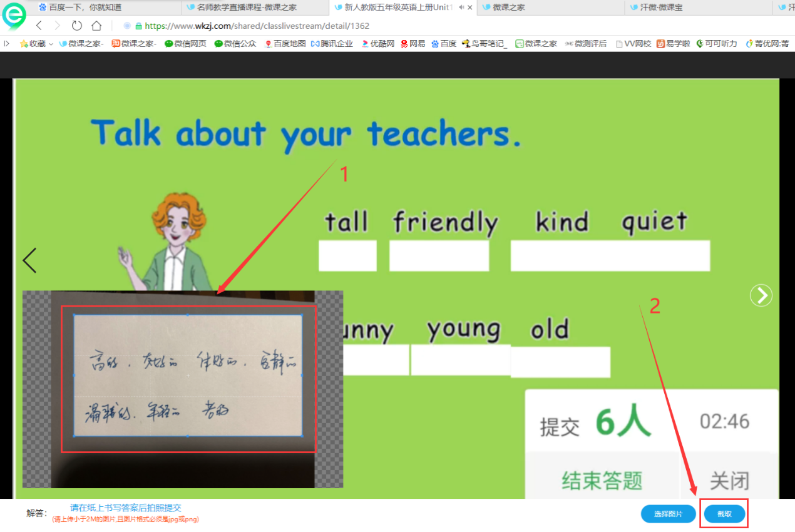Open the 百度 bookmark

pyautogui.click(x=444, y=43)
